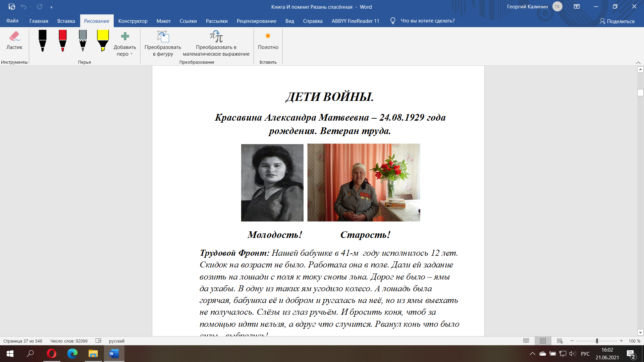644x362 pixels.
Task: Collapse the ribbon with the chevron
Action: (x=638, y=63)
